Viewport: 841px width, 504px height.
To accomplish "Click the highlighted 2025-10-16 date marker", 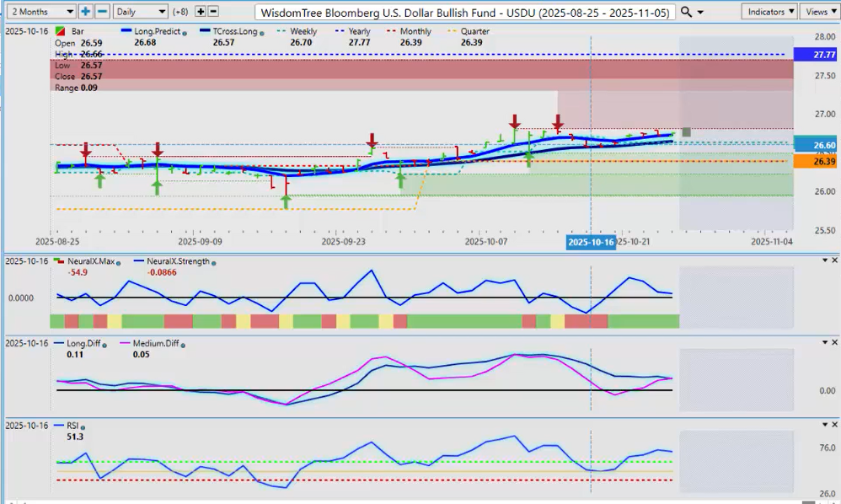I will (589, 241).
